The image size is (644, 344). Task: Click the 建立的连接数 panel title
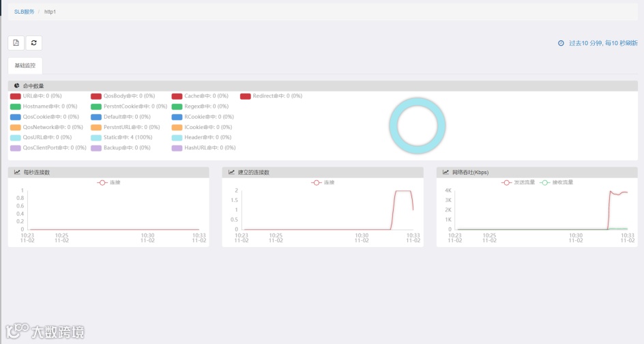tap(253, 172)
